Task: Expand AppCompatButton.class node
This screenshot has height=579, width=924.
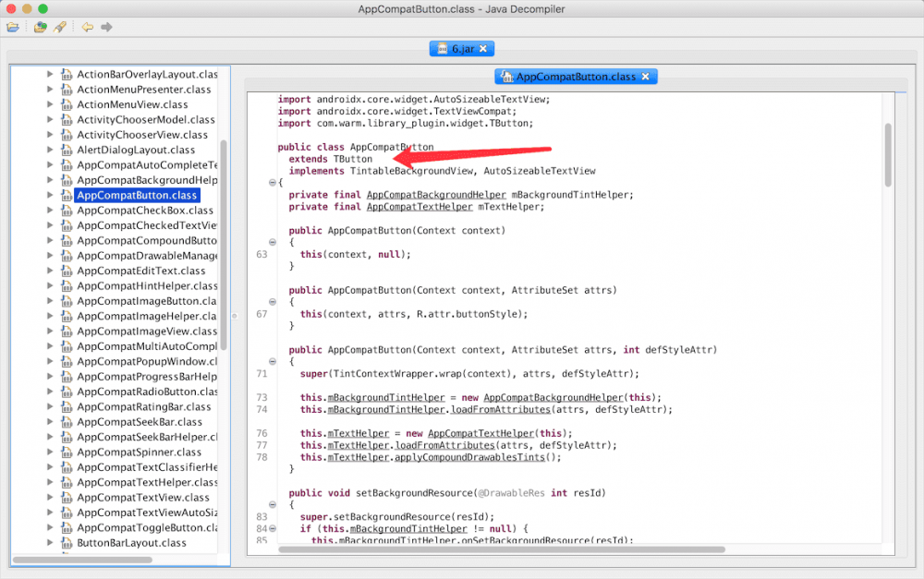Action: 50,195
